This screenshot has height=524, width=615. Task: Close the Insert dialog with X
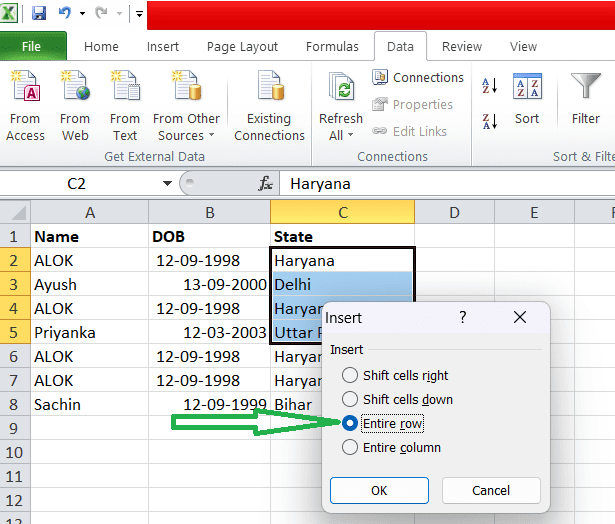[x=520, y=317]
